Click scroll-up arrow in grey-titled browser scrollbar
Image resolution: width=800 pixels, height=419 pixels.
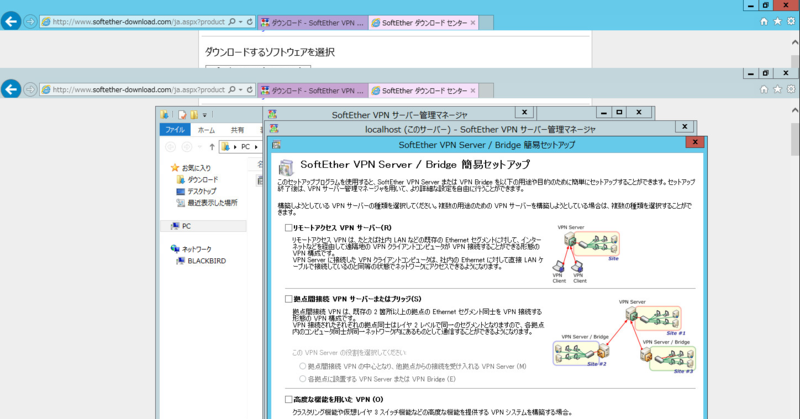click(x=795, y=110)
